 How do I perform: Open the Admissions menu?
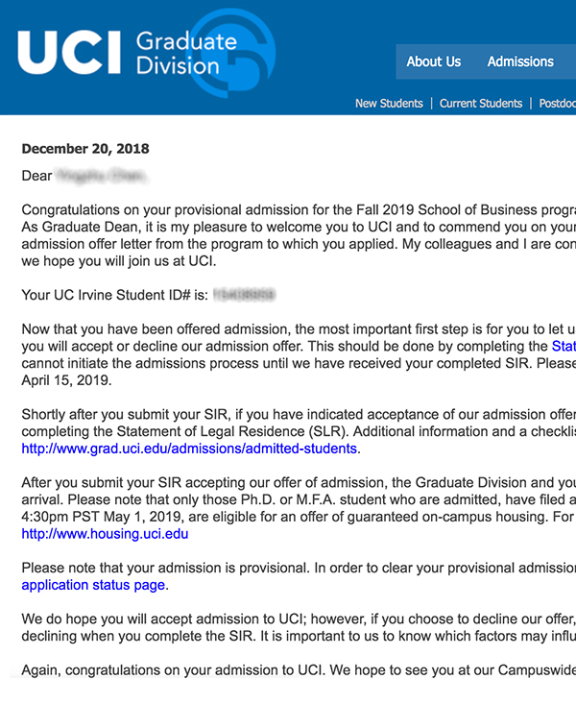tap(520, 61)
